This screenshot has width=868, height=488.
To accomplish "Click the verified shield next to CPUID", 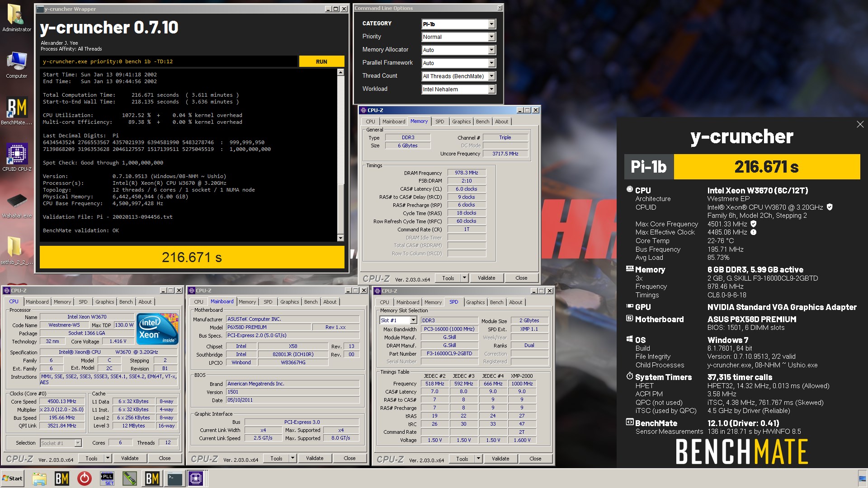I will 830,207.
